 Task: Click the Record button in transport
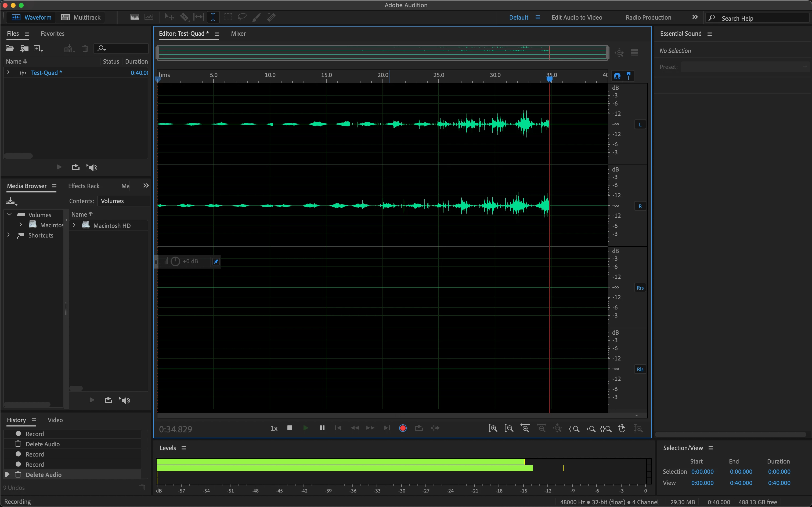pos(403,428)
